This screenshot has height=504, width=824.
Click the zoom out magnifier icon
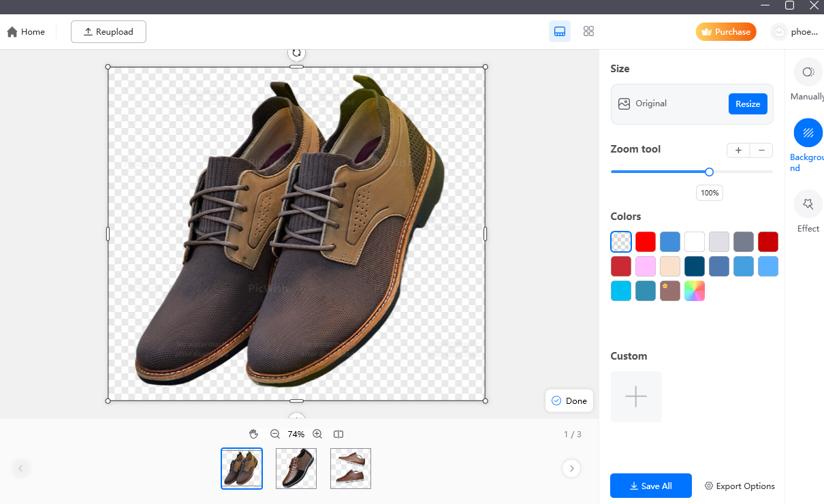[275, 434]
